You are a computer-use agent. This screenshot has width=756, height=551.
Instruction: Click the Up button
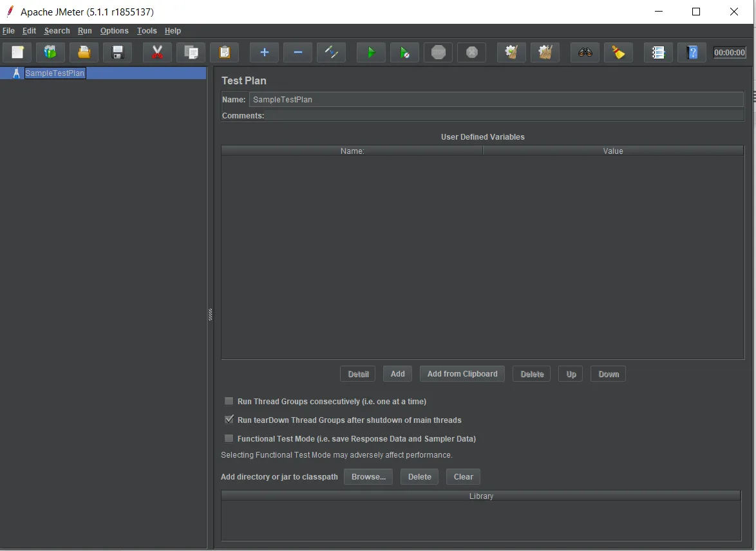tap(571, 374)
